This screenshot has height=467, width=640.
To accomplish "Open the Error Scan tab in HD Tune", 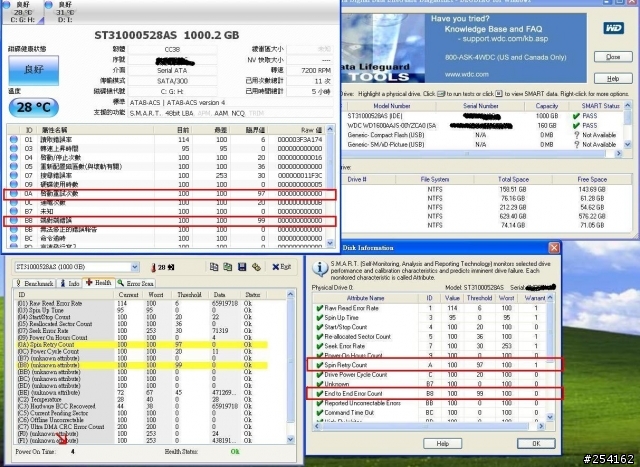I will coord(136,283).
